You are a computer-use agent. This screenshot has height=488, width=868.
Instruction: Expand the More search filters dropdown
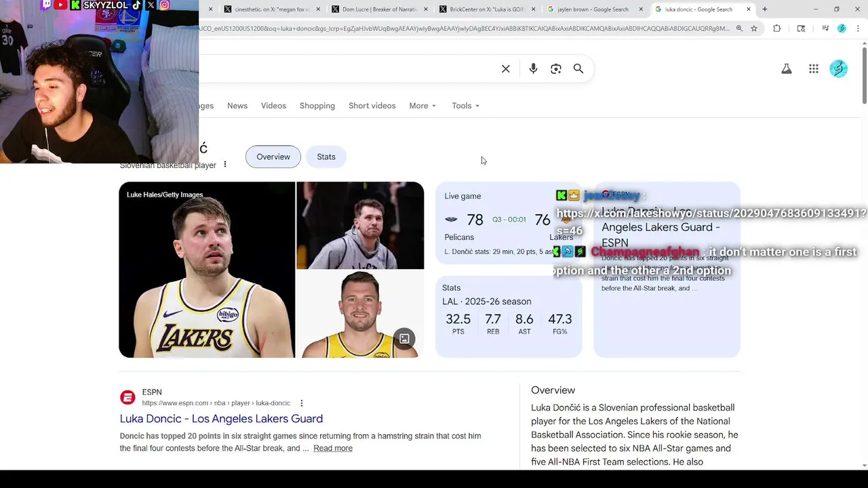point(422,106)
